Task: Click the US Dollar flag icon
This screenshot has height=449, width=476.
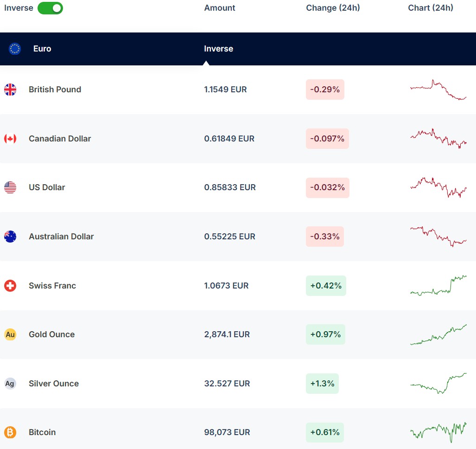Action: click(x=10, y=187)
